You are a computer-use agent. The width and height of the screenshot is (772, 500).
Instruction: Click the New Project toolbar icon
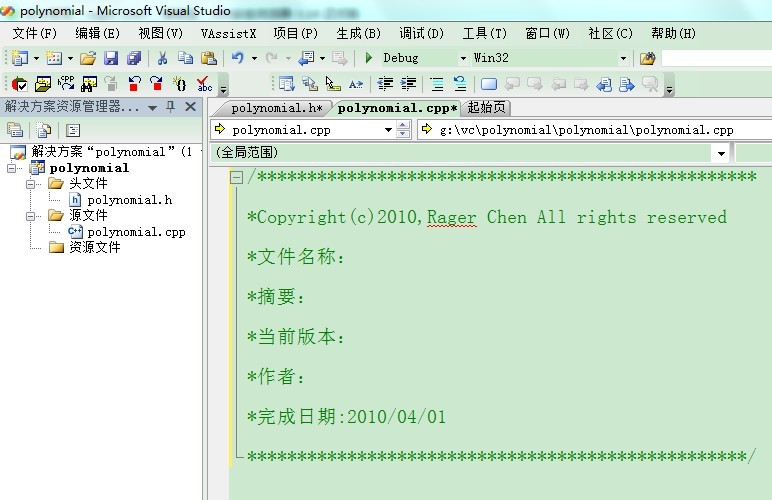[20, 58]
